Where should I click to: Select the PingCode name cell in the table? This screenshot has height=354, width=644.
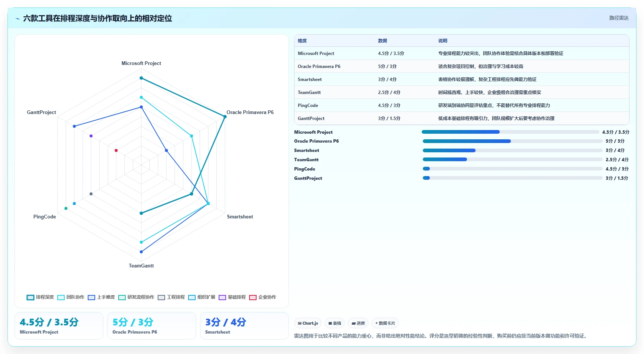click(308, 105)
